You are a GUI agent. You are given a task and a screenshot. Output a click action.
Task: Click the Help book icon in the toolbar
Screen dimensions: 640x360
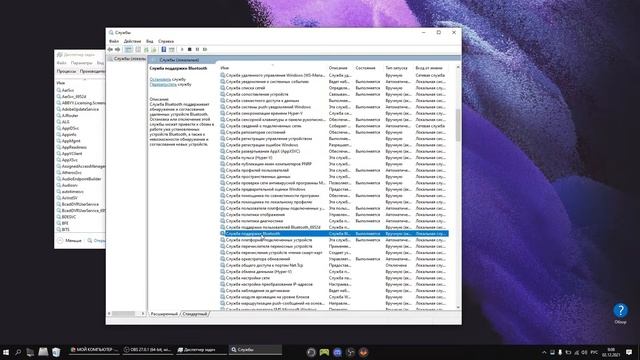[163, 49]
